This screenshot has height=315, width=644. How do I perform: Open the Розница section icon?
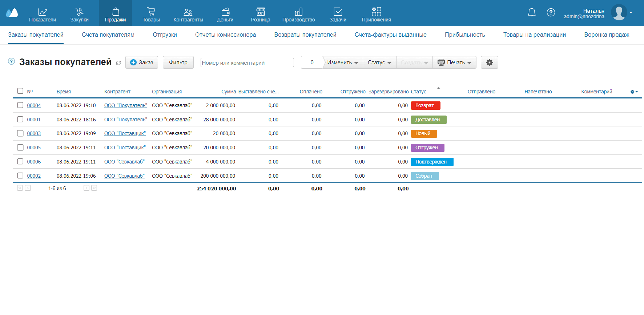(x=261, y=12)
